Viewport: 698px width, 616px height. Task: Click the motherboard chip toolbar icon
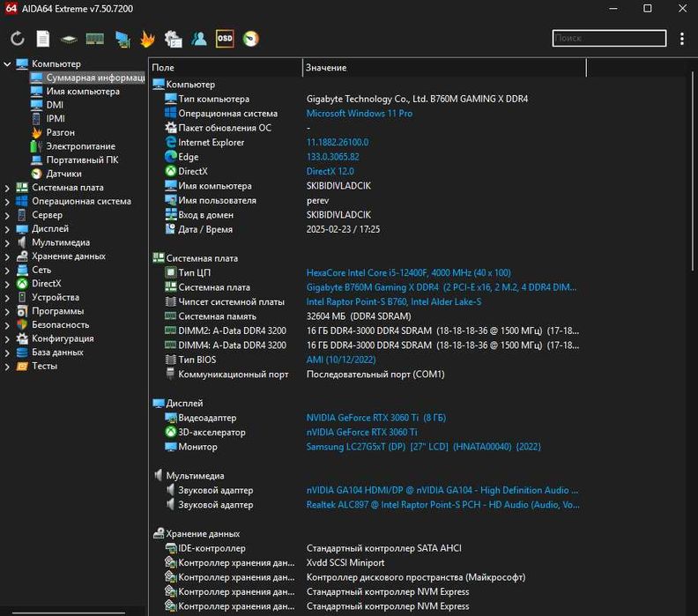69,40
